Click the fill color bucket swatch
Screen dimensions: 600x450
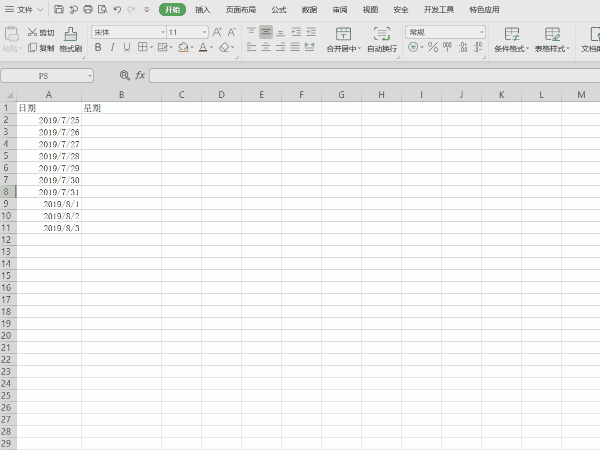coord(183,47)
